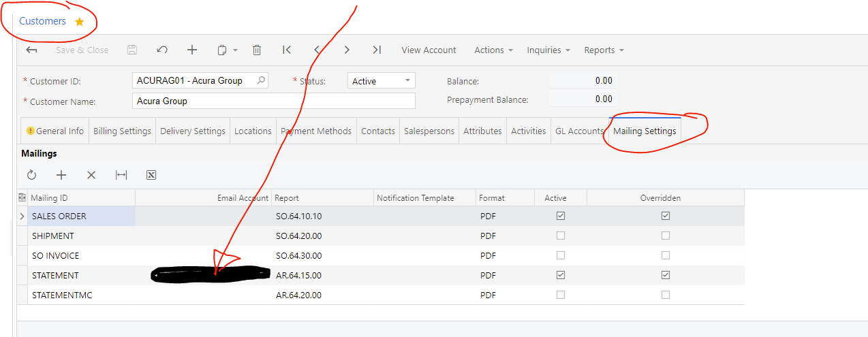Click the Customer Name field
The height and width of the screenshot is (337, 868).
pos(273,101)
